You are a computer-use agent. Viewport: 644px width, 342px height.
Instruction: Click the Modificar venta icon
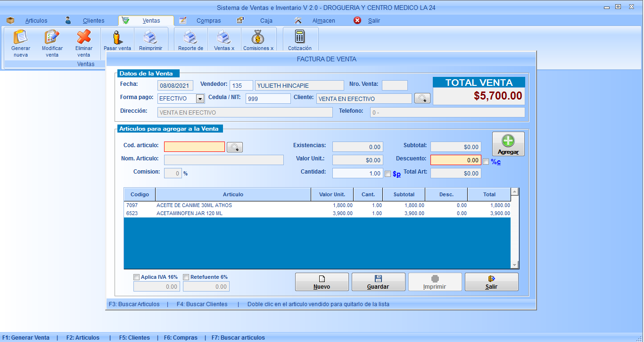point(52,38)
